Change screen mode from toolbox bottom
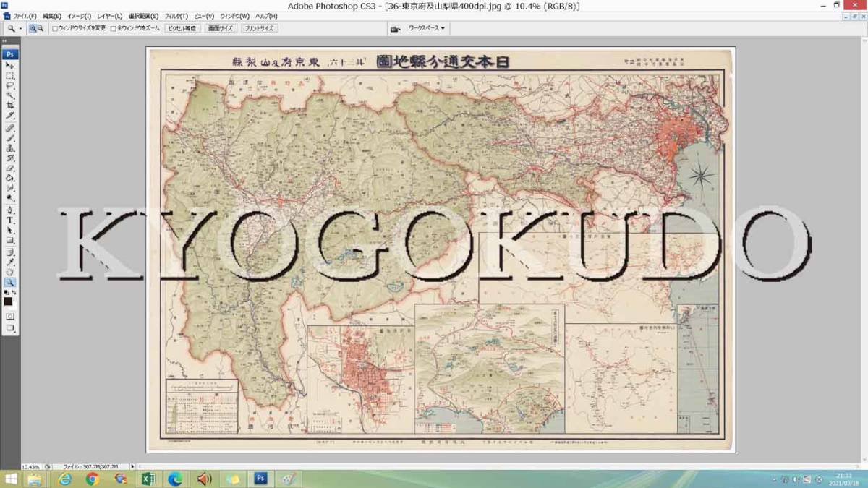The width and height of the screenshot is (868, 488). tap(10, 328)
